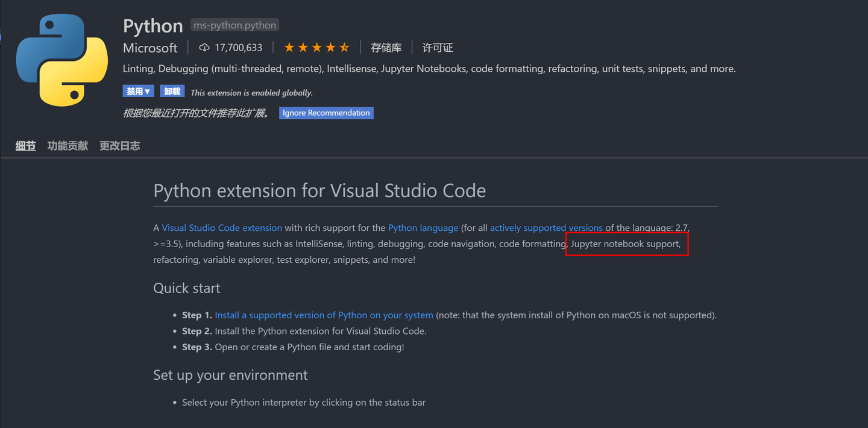This screenshot has height=428, width=868.
Task: Click 'This extension is enabled globally' text
Action: 251,93
